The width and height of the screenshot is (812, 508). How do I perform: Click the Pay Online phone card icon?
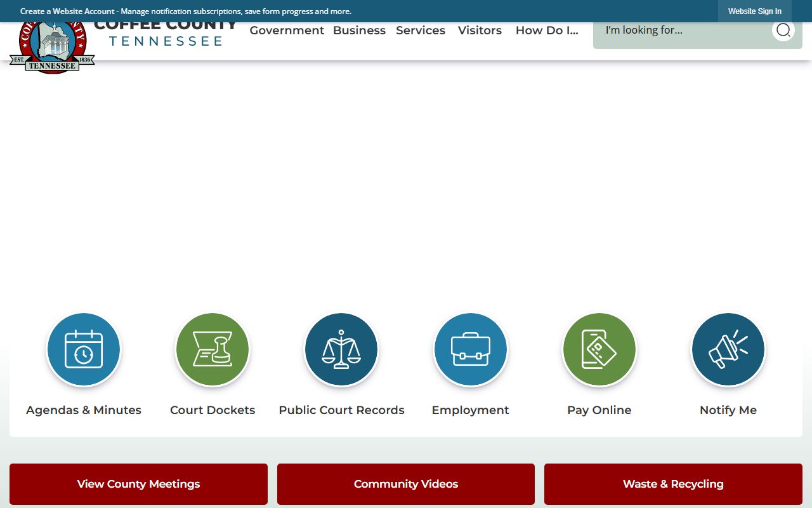pyautogui.click(x=599, y=349)
